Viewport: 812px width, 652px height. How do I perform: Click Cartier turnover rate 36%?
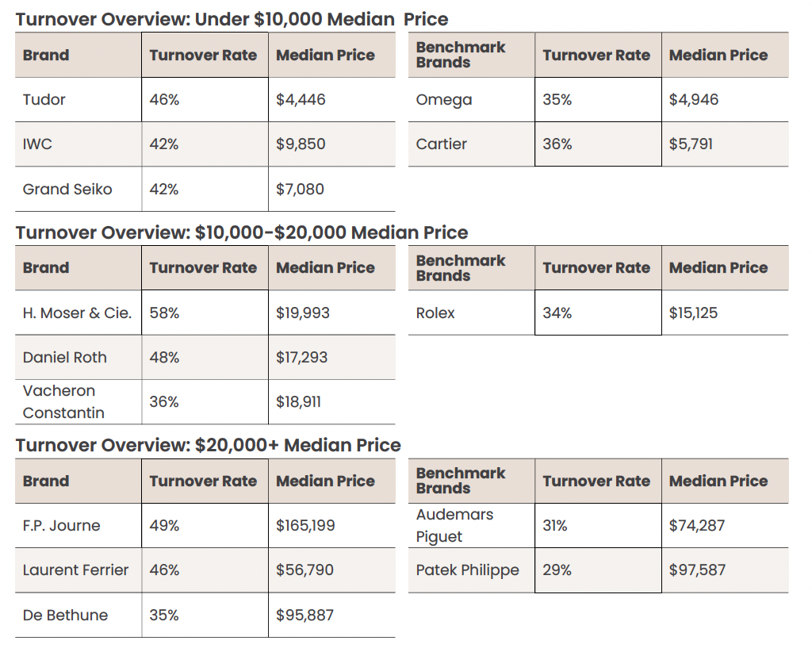557,144
